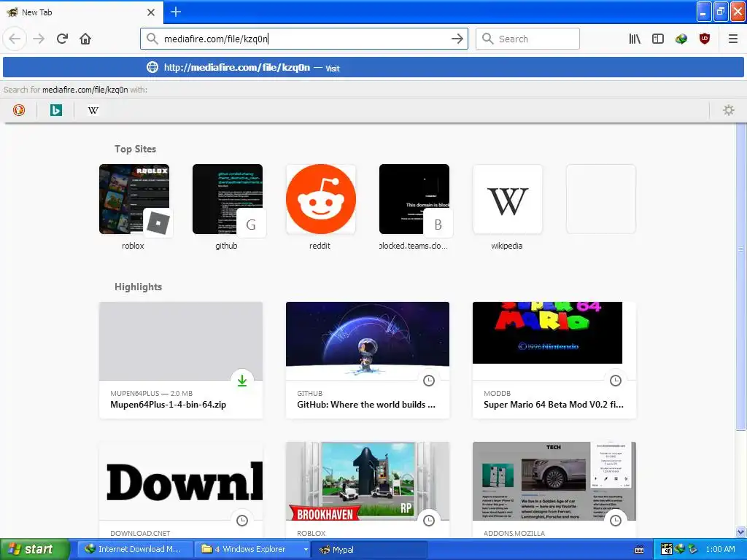Search with Bing one-off icon
The image size is (747, 560).
pyautogui.click(x=56, y=110)
